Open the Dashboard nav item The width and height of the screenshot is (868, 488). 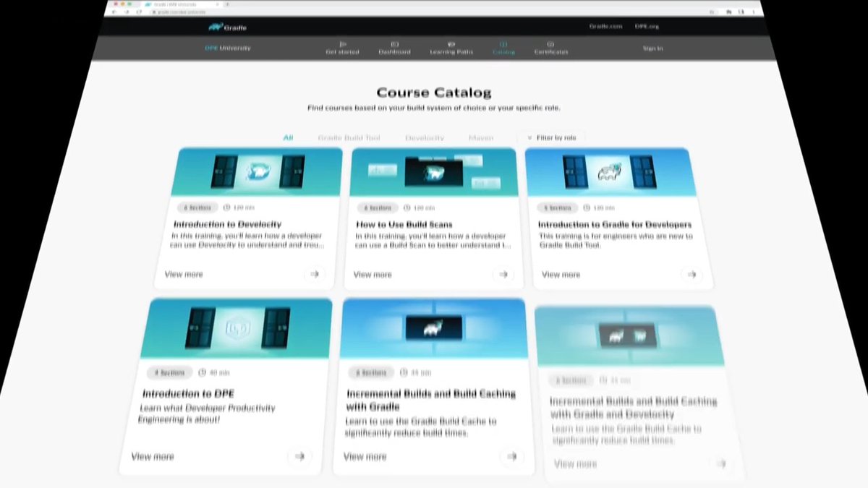point(395,48)
